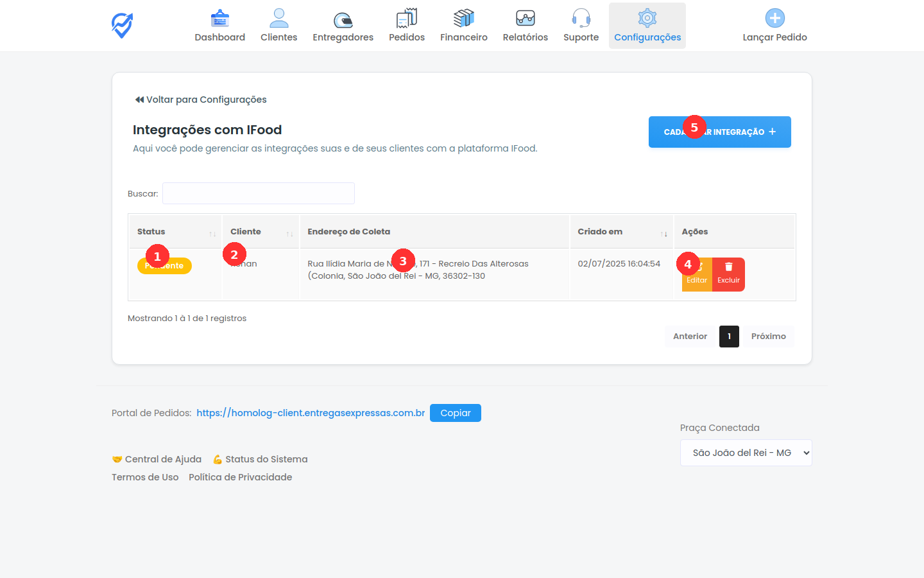This screenshot has height=578, width=924.
Task: Select page 1 in the pagination
Action: tap(729, 336)
